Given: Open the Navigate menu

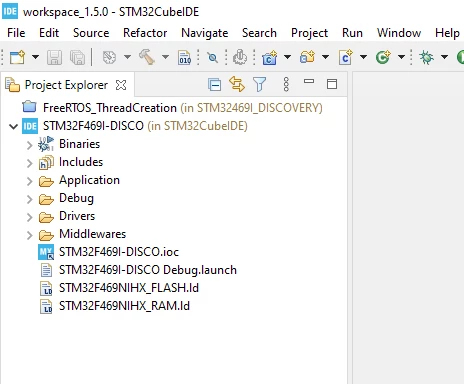Looking at the screenshot, I should [x=205, y=33].
